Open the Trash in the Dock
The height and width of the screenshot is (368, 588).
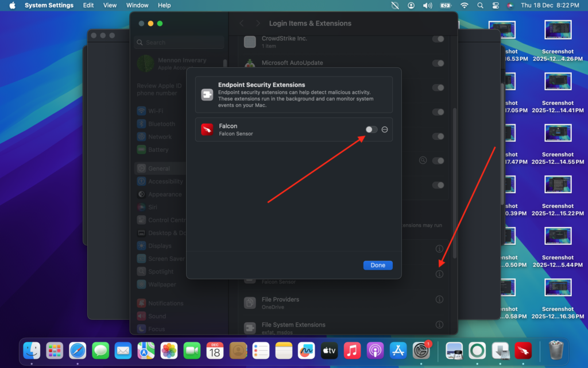click(556, 350)
